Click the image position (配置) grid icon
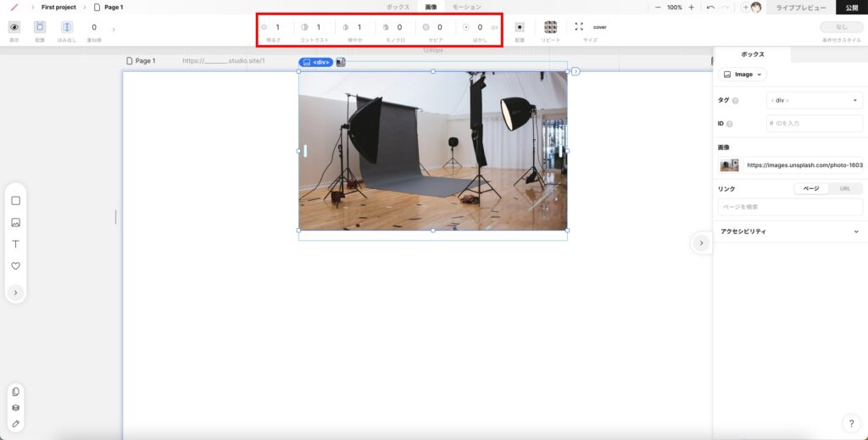Screen dimensions: 868x440 (520, 27)
